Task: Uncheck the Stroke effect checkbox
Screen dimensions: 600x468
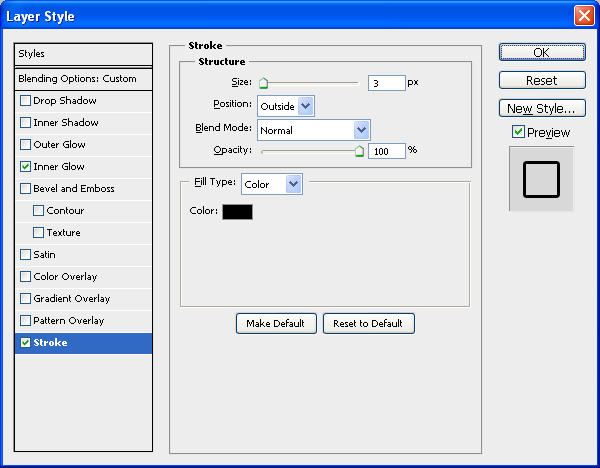Action: [25, 342]
